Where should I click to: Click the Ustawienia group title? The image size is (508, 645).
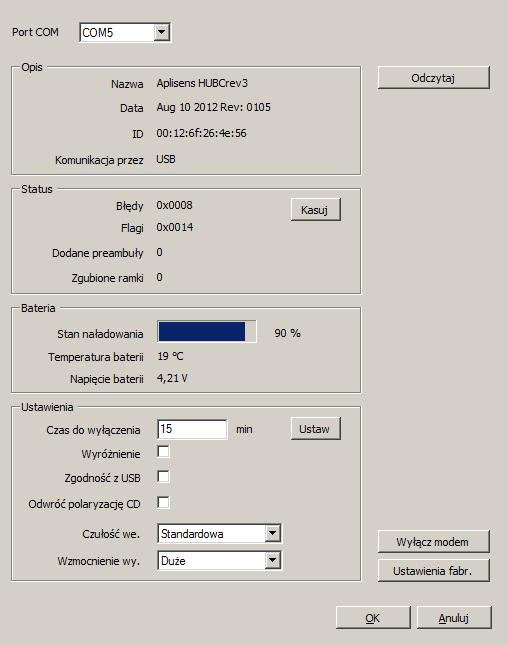[47, 407]
